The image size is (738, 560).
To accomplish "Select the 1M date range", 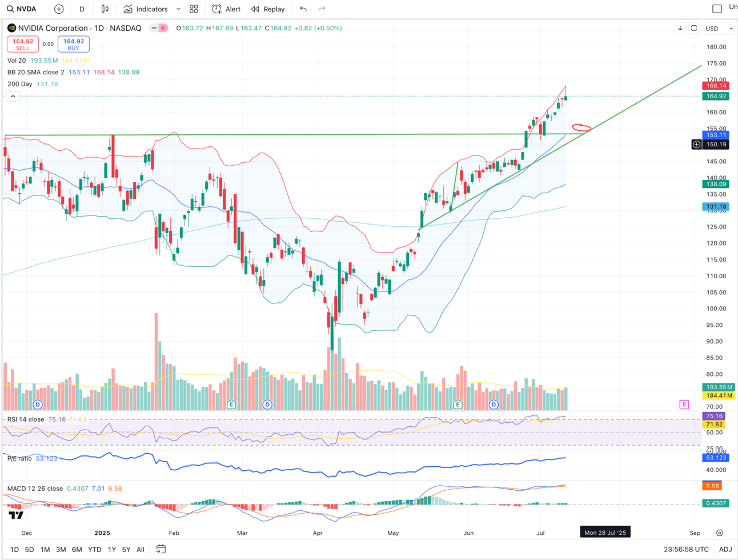I will coord(45,550).
